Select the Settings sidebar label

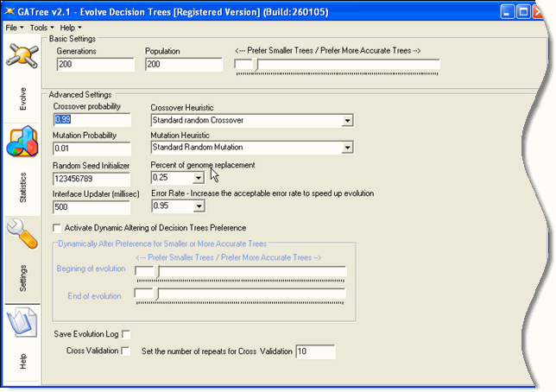(x=22, y=278)
